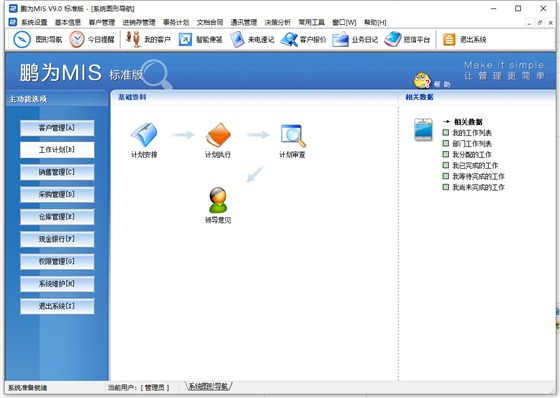560x398 pixels.
Task: Click sidebar button 客户管理[A]
Action: pyautogui.click(x=57, y=128)
